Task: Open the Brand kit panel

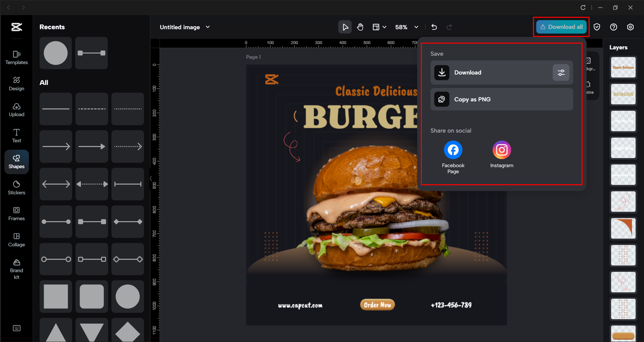Action: [16, 268]
